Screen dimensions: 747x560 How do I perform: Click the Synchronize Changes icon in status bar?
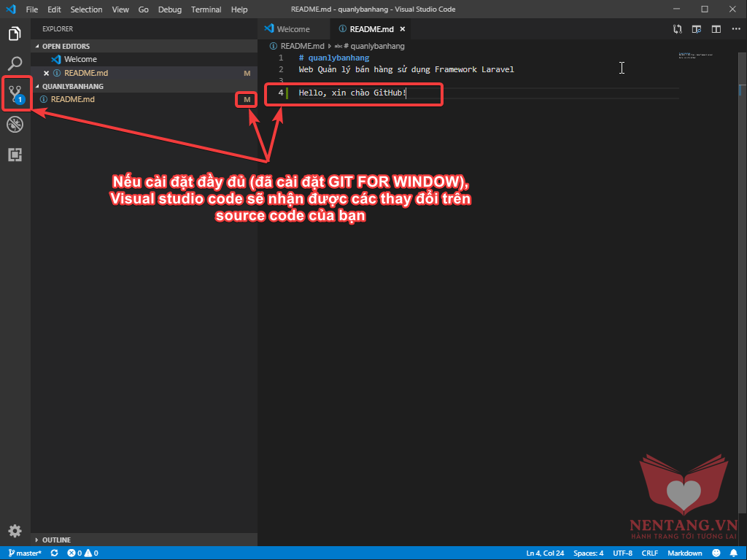pos(54,553)
